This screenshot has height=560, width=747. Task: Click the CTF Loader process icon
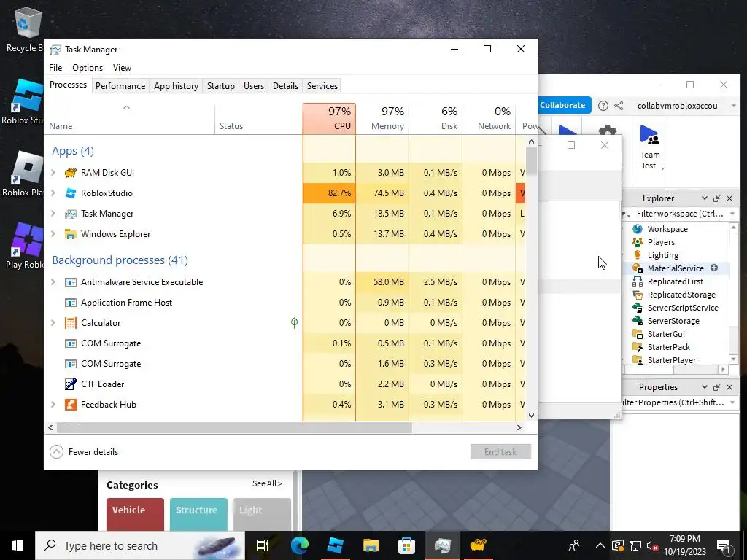point(71,384)
